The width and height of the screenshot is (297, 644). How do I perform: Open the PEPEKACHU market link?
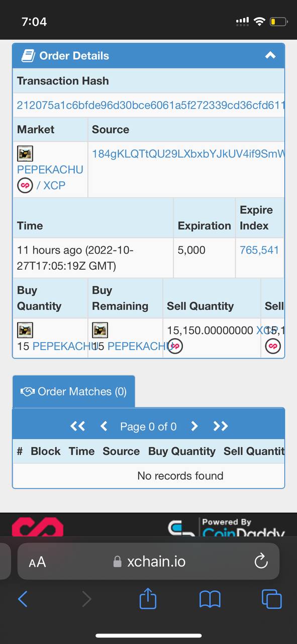pos(50,170)
